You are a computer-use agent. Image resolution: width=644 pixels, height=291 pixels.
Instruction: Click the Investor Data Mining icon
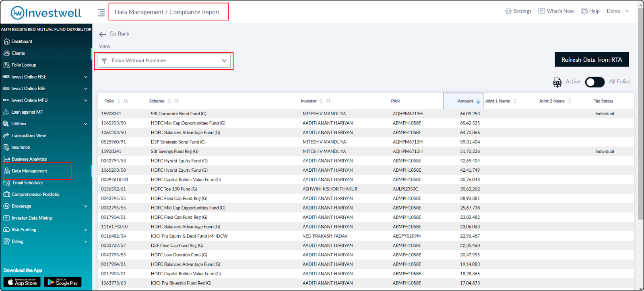(x=6, y=218)
